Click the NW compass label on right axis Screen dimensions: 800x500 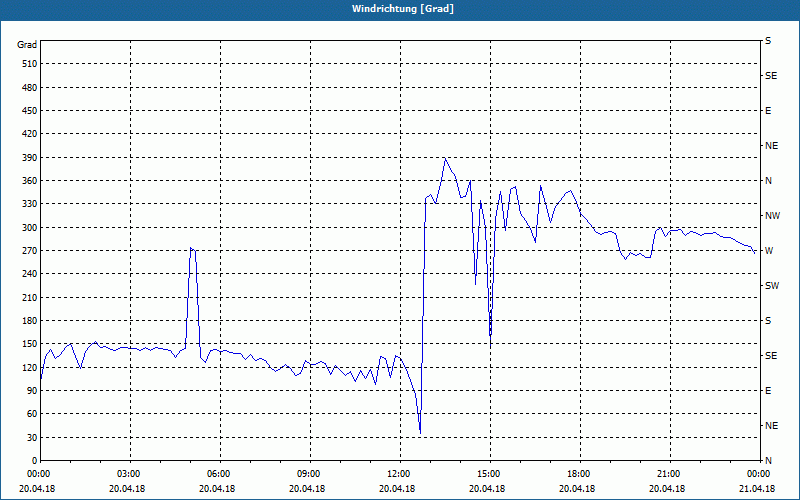click(x=772, y=216)
